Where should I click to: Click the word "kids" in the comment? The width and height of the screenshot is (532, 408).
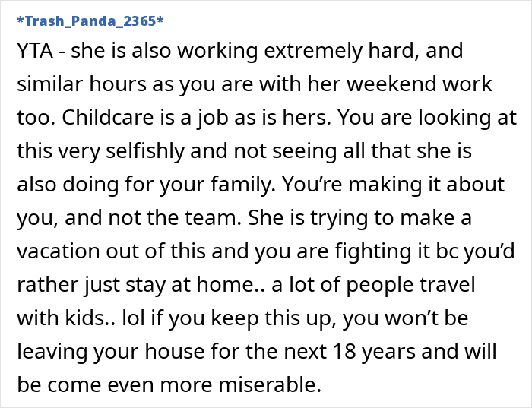click(85, 318)
